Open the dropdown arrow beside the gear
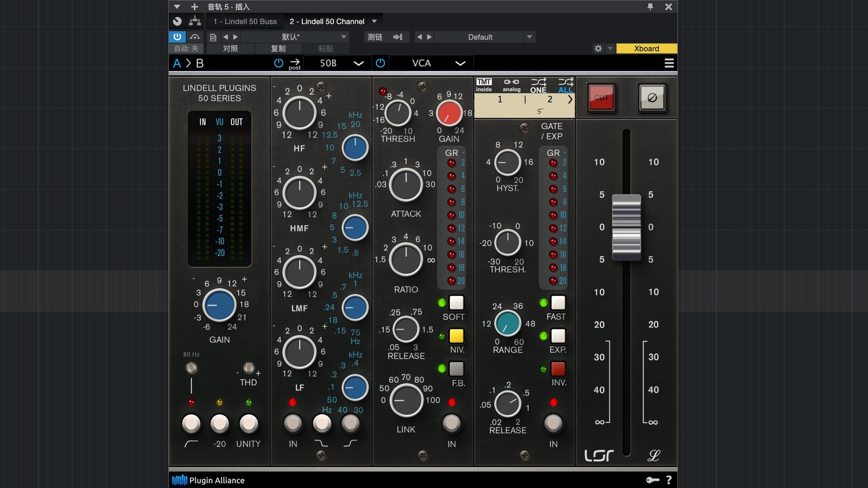868x488 pixels. click(x=610, y=48)
